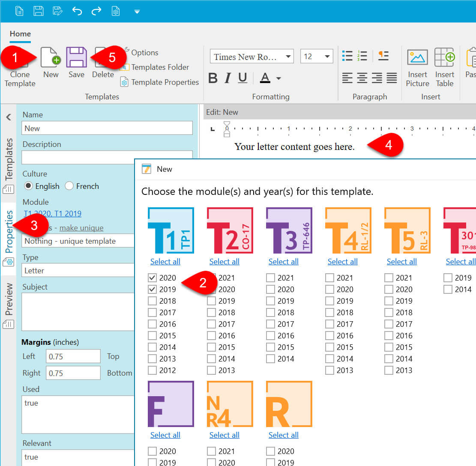Save the template with the purple Save icon
The image size is (476, 466).
pyautogui.click(x=76, y=63)
